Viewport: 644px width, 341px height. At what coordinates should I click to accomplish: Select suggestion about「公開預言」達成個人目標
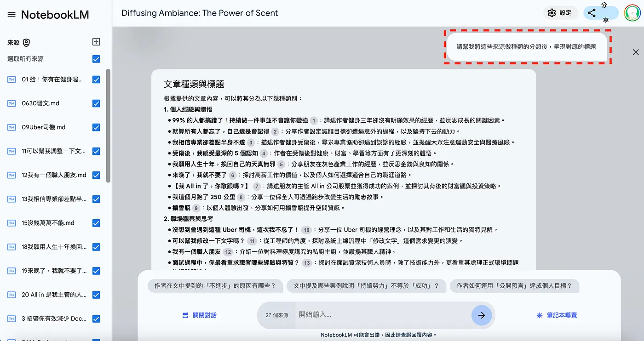[514, 286]
